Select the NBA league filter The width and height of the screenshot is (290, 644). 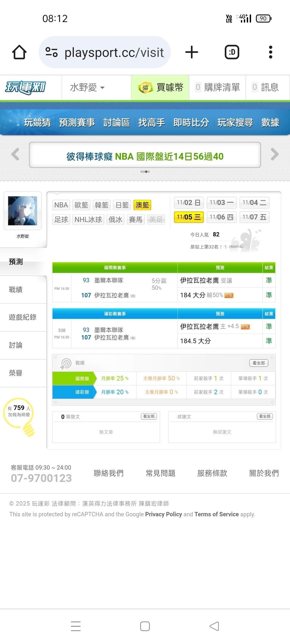(x=61, y=205)
